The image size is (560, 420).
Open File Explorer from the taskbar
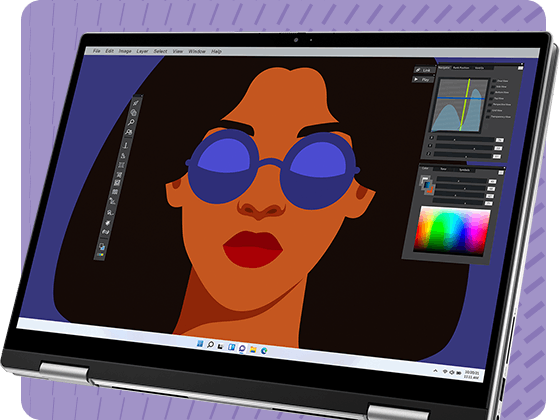coord(253,349)
